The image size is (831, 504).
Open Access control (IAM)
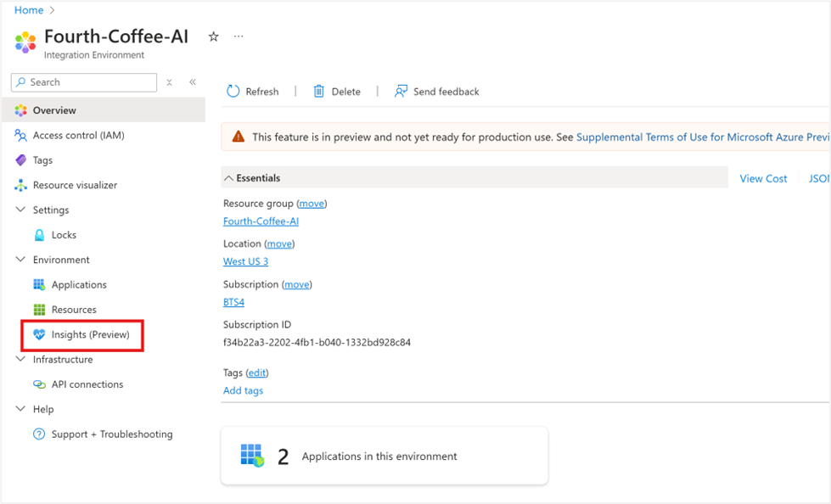pos(78,135)
